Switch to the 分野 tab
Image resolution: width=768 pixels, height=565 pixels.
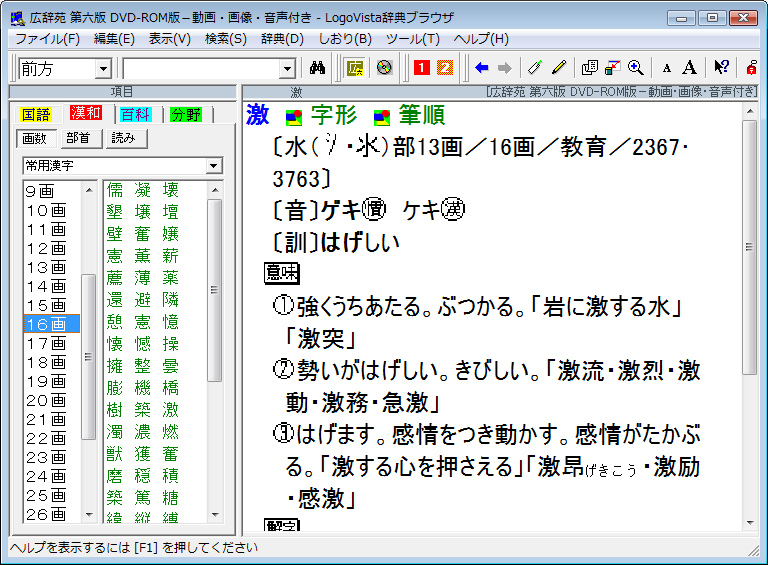[x=186, y=115]
